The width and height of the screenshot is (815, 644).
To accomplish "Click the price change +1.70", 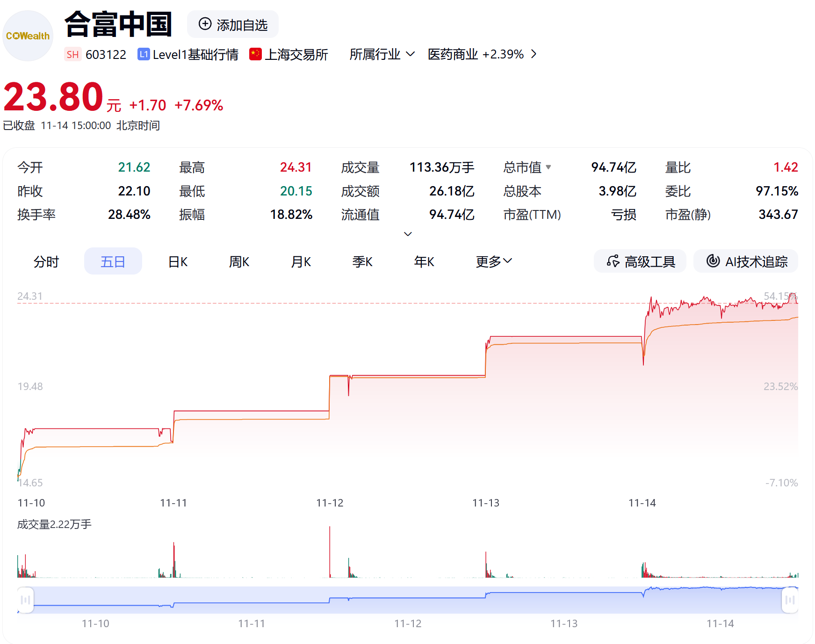I will (x=147, y=105).
